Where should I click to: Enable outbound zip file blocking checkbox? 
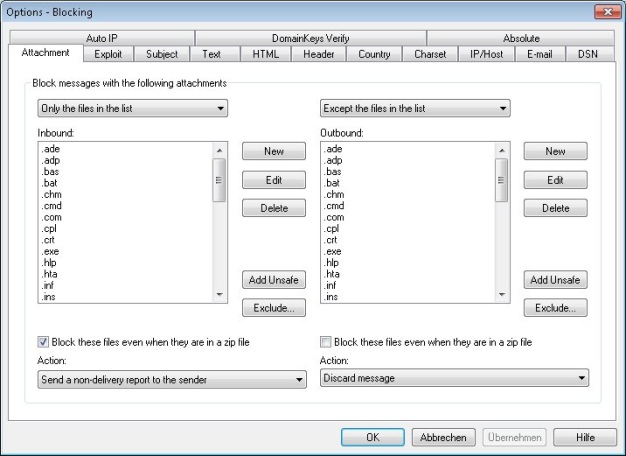[326, 341]
